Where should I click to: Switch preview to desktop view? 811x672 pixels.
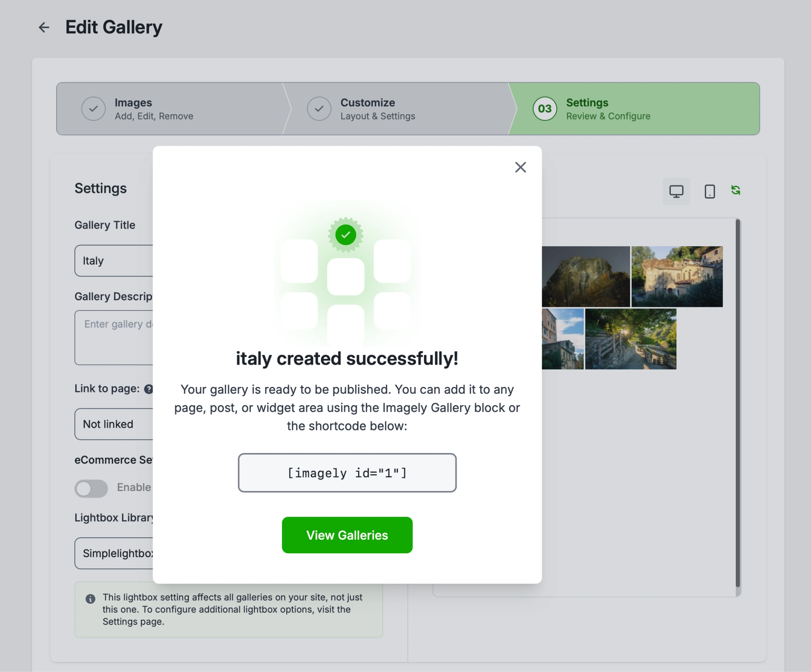[x=676, y=192]
